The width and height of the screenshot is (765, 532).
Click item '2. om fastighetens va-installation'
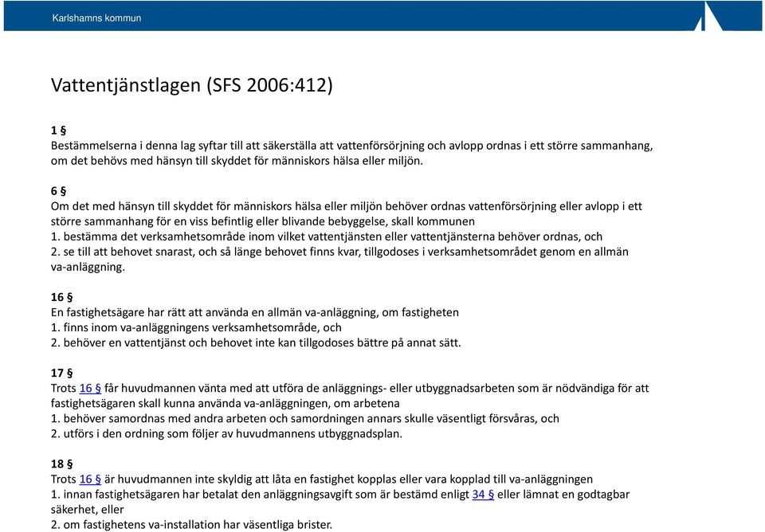click(x=192, y=525)
